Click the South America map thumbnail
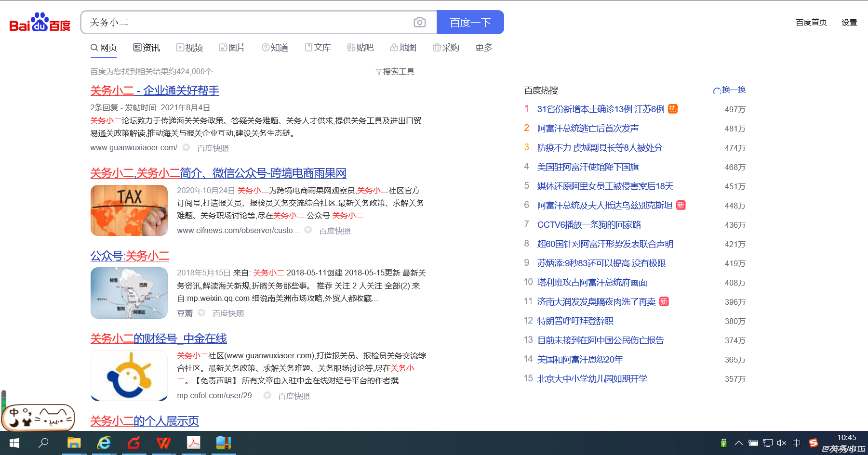 coord(129,293)
